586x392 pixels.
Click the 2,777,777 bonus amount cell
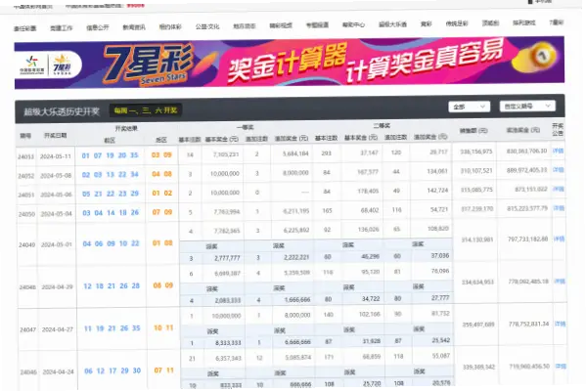(227, 258)
